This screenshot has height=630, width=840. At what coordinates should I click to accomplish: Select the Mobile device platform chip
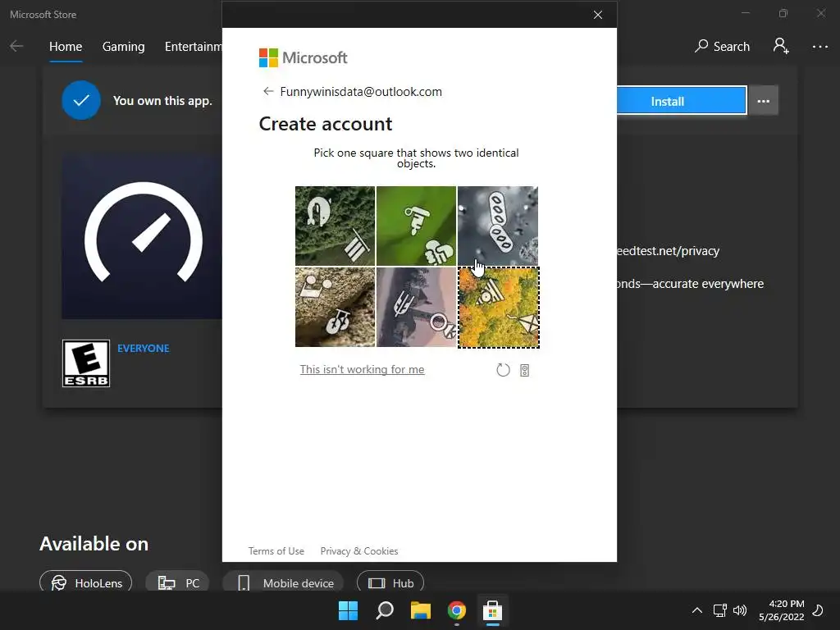coord(285,583)
